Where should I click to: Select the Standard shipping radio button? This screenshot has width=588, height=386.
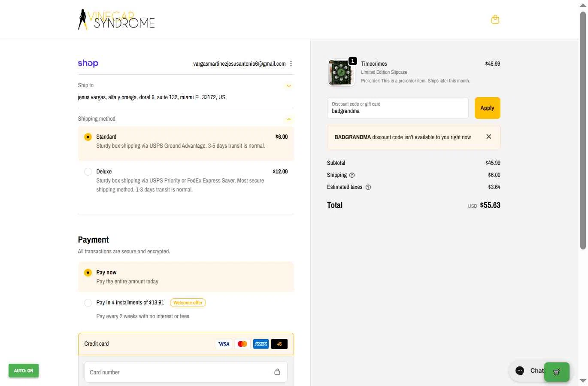(x=88, y=137)
